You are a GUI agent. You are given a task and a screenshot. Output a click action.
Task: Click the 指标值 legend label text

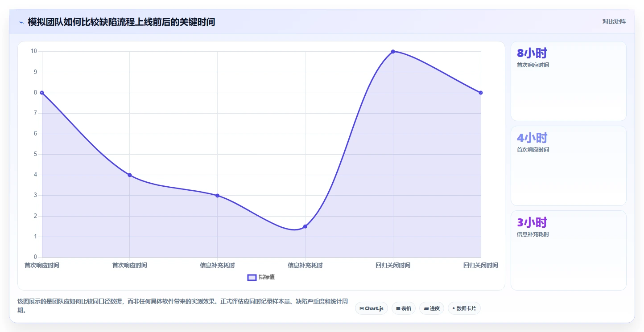tap(267, 277)
